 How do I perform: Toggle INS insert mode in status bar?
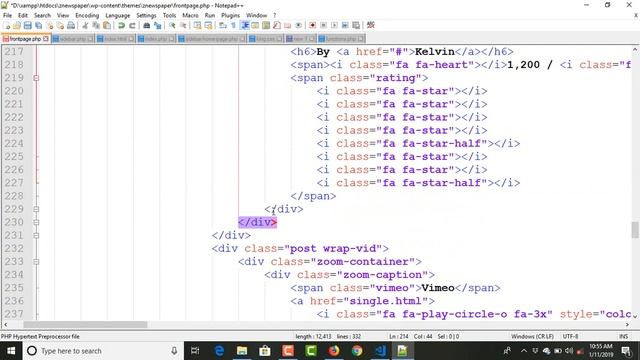[x=623, y=336]
